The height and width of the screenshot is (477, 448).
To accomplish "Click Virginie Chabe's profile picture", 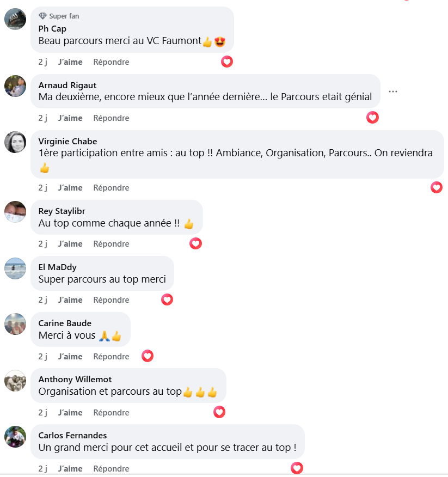I will (x=15, y=142).
